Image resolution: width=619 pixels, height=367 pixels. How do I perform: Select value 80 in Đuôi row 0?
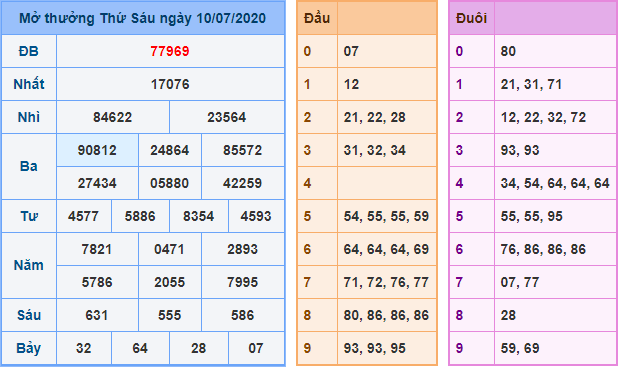[x=508, y=51]
